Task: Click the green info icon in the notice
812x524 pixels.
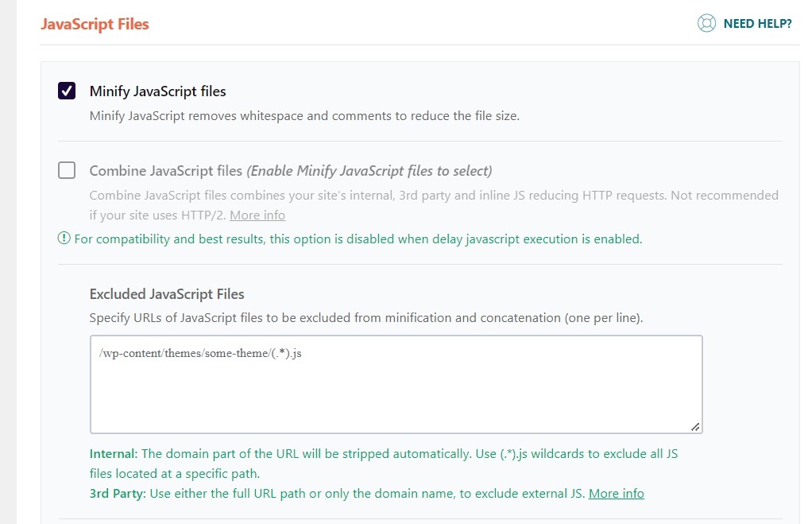Action: 64,239
